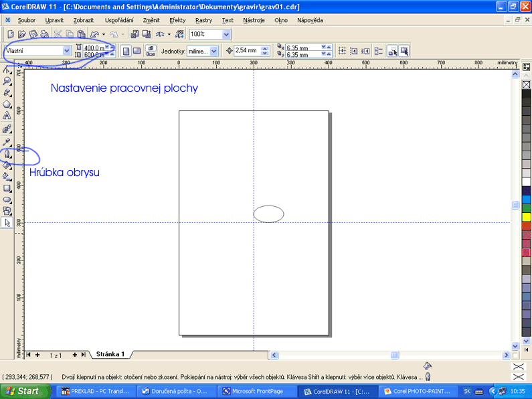Open the Soubor menu

tap(27, 20)
